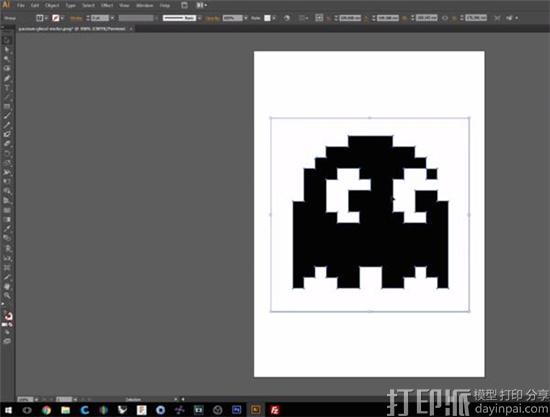This screenshot has width=550, height=417.
Task: Select the Gradient tool
Action: 7,220
